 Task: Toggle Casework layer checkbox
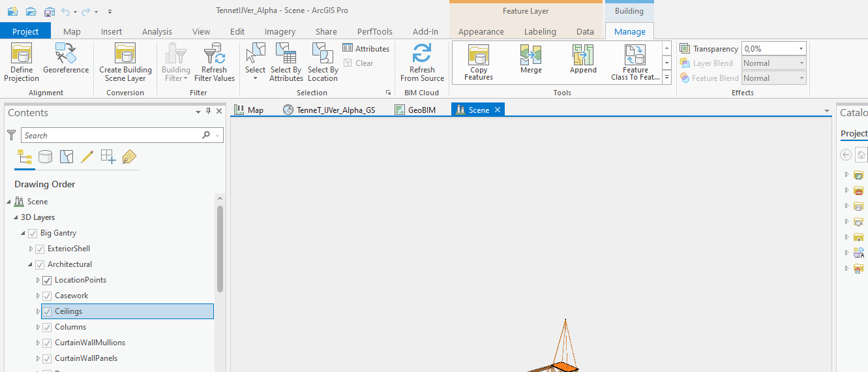(x=47, y=296)
